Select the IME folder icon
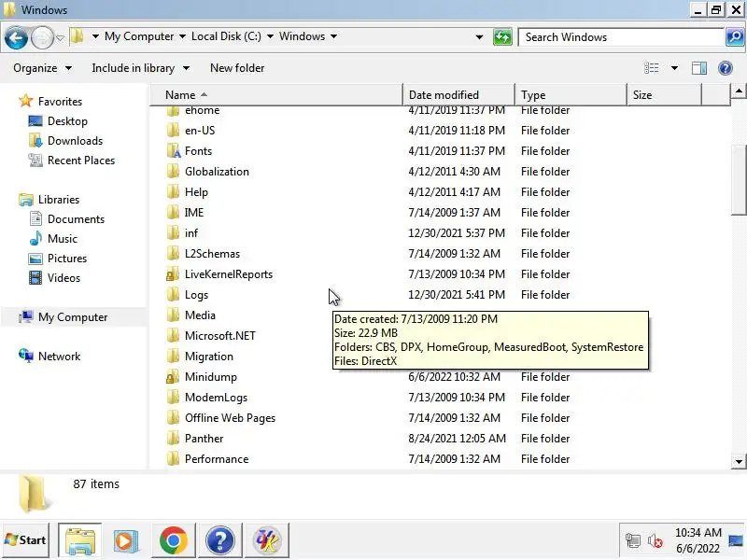The width and height of the screenshot is (747, 560). tap(173, 213)
